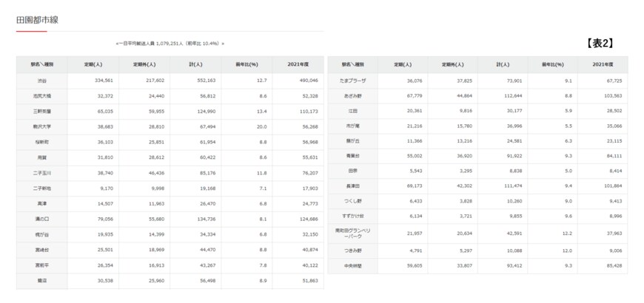Select the 溝の口 station cell
Screen dimensions: 644x303
(x=41, y=219)
